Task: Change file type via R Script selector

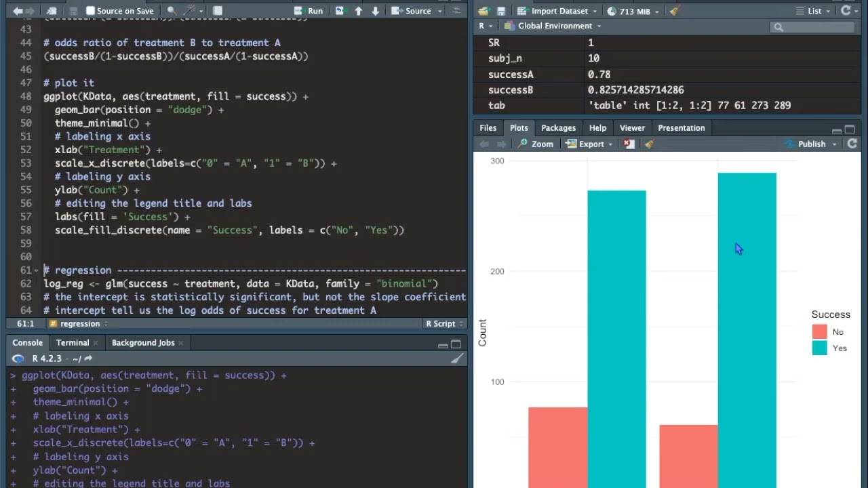Action: click(x=444, y=324)
